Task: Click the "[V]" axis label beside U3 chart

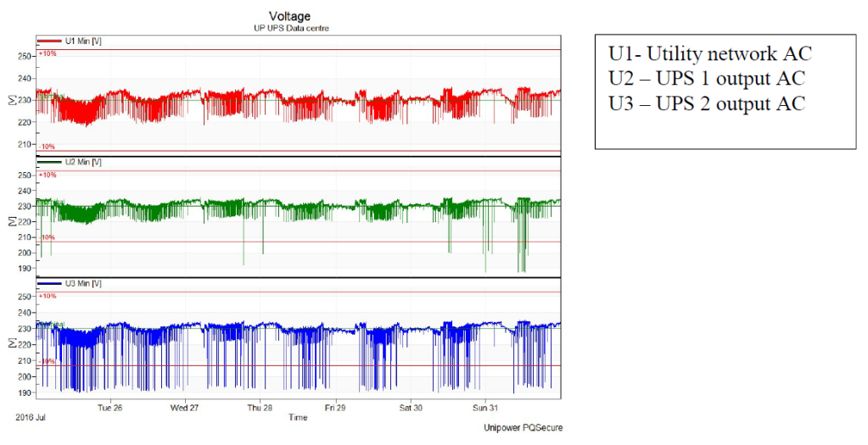Action: point(12,342)
